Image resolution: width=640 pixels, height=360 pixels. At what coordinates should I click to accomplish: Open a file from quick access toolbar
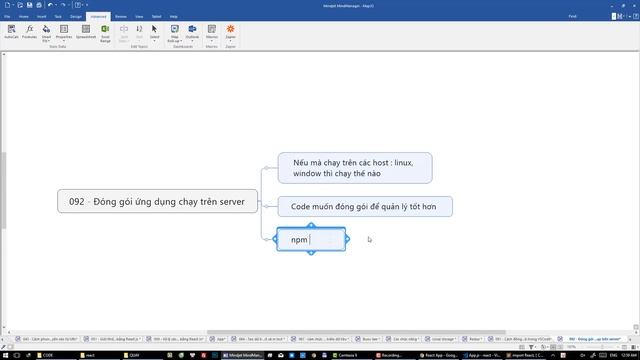[x=20, y=5]
